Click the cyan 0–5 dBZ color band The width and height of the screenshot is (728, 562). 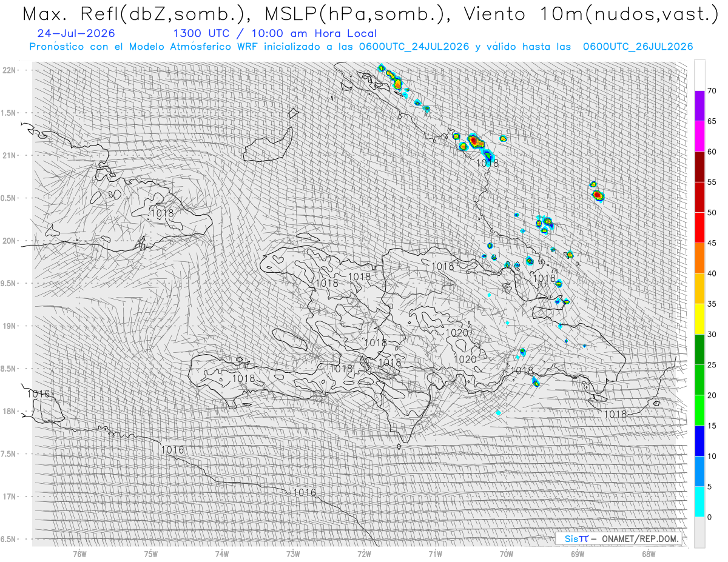[699, 501]
